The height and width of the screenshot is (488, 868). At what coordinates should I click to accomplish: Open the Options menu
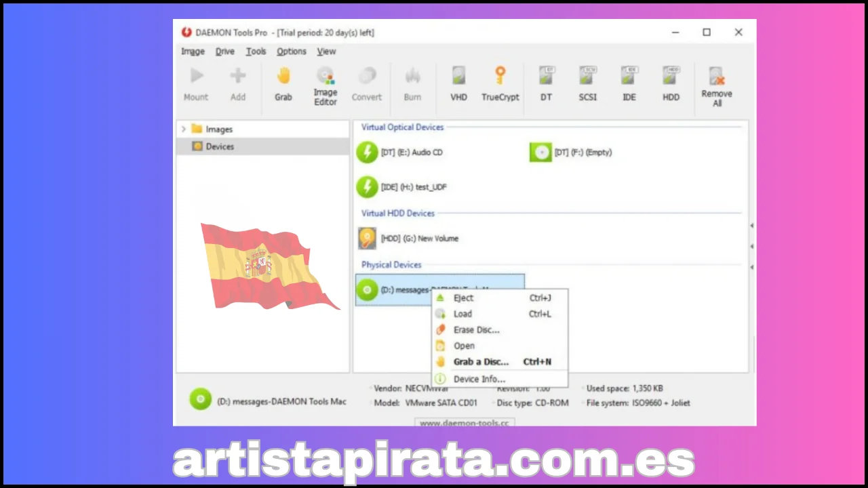pos(292,52)
